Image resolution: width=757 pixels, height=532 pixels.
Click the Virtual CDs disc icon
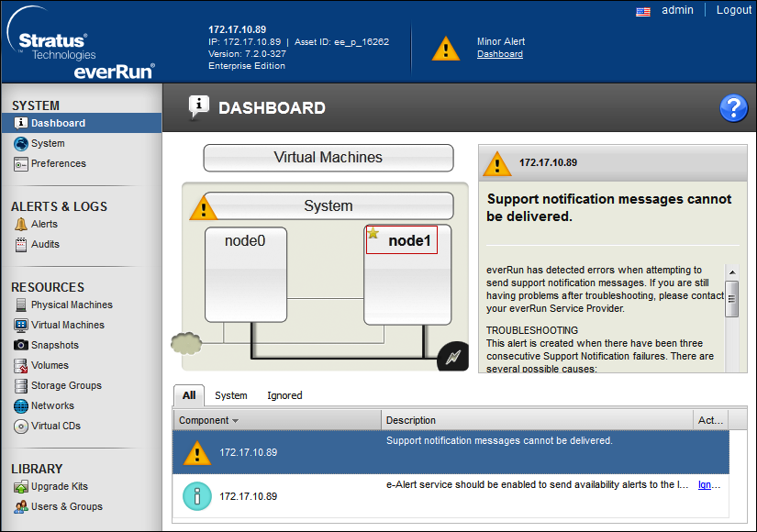click(22, 426)
